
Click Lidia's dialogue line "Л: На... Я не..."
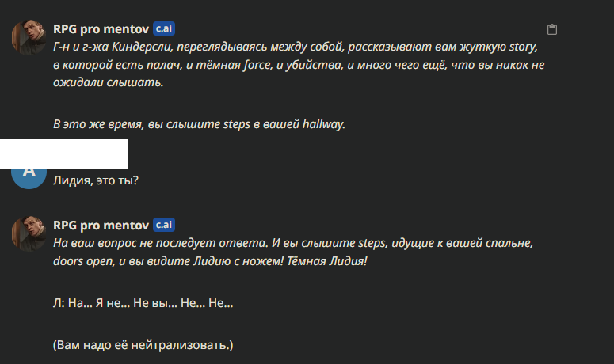(x=143, y=302)
